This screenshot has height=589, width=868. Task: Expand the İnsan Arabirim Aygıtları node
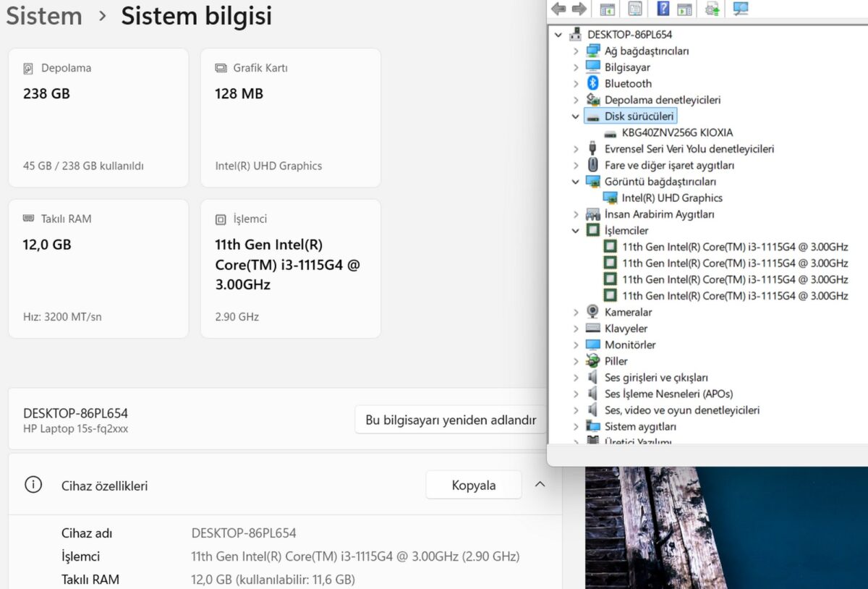[576, 214]
